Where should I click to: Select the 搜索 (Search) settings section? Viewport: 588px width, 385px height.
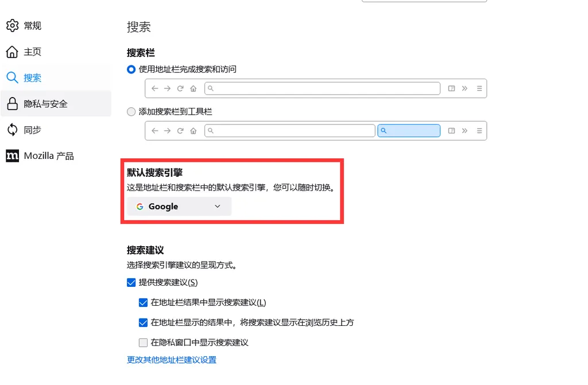pyautogui.click(x=56, y=77)
